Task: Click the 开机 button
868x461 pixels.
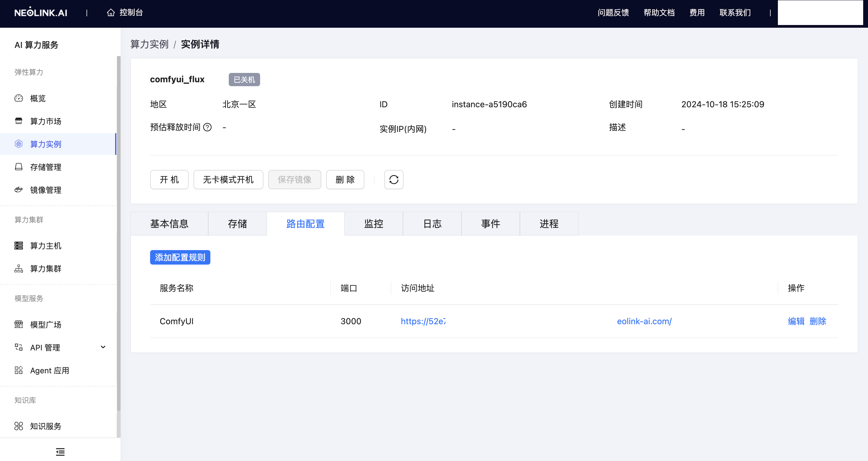Action: [x=169, y=180]
